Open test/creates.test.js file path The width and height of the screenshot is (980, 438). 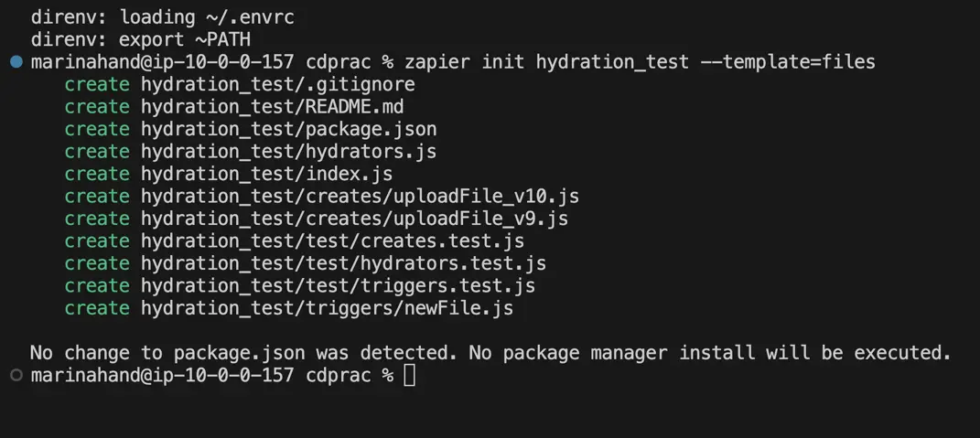(x=332, y=241)
